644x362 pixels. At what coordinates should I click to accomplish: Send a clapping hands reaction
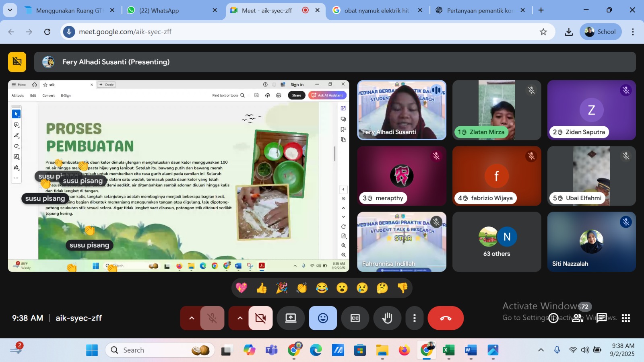301,288
